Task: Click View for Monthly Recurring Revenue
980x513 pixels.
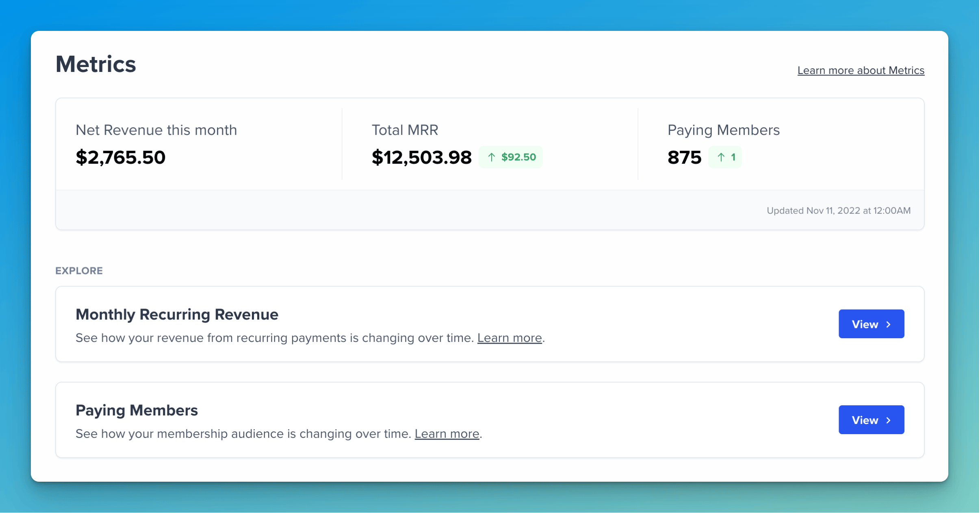Action: point(871,324)
